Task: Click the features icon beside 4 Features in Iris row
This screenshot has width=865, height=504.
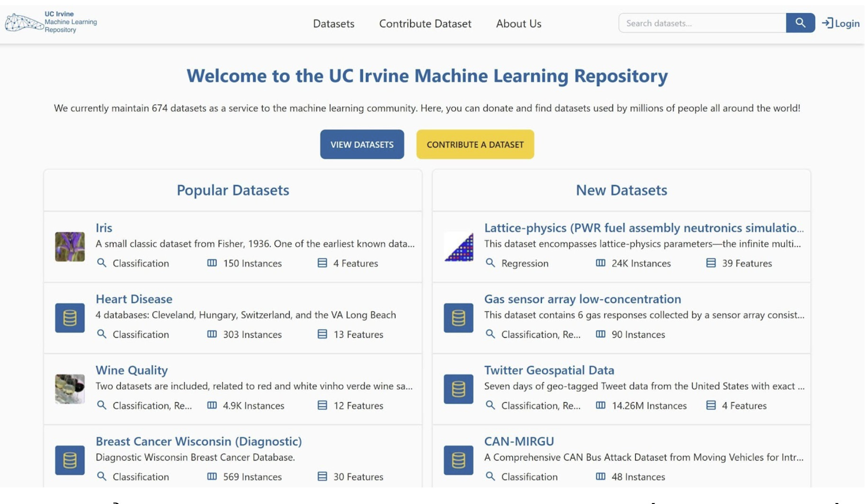Action: (322, 262)
